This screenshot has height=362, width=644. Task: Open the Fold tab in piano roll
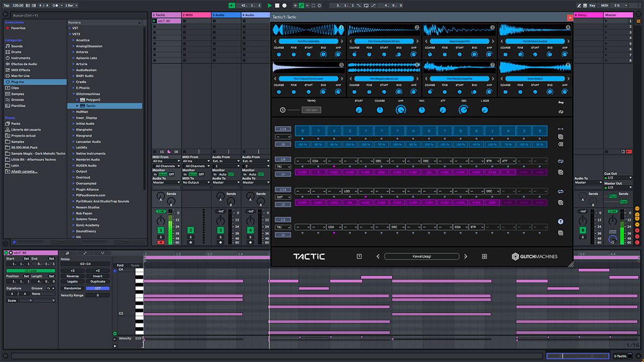120,265
